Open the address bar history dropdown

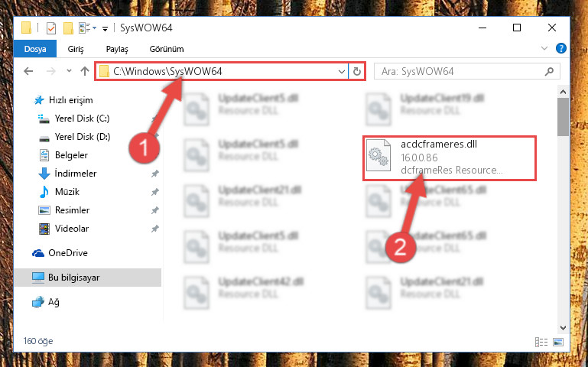(x=342, y=71)
